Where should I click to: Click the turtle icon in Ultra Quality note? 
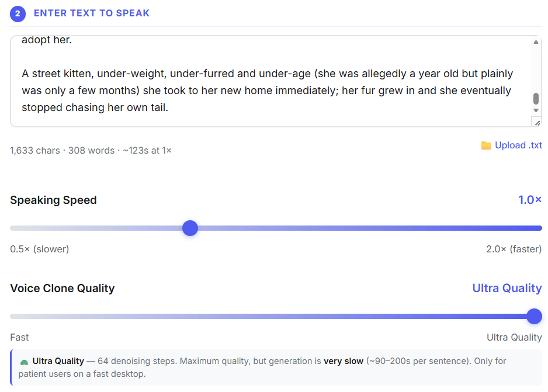pos(24,362)
